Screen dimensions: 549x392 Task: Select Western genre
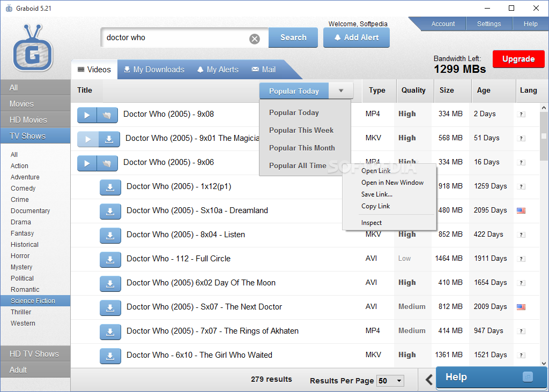coord(23,323)
